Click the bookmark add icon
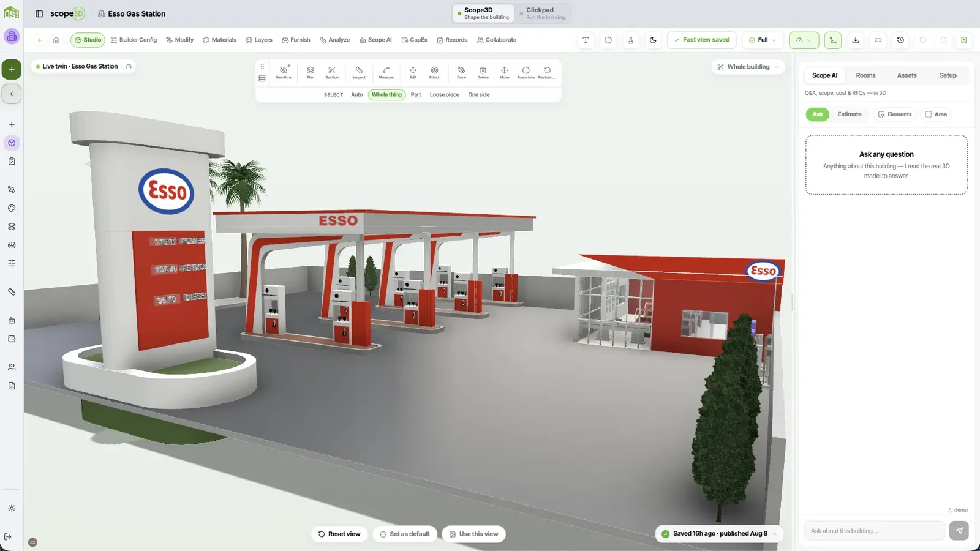This screenshot has width=980, height=551. click(963, 40)
